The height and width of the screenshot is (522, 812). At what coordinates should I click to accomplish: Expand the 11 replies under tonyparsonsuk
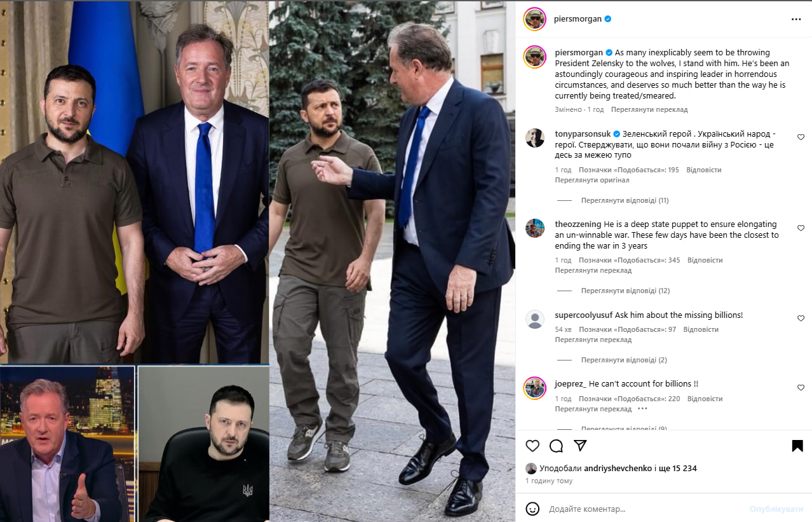[x=625, y=200]
